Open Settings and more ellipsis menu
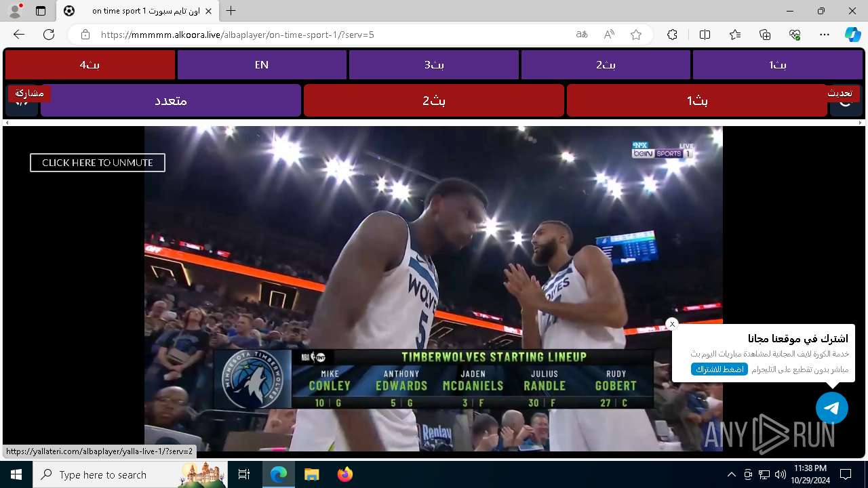This screenshot has width=868, height=488. pyautogui.click(x=825, y=35)
